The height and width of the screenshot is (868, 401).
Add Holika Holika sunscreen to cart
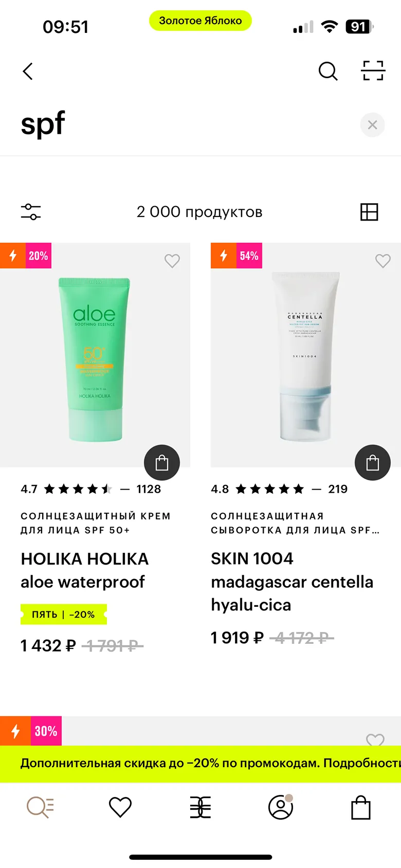tap(162, 463)
